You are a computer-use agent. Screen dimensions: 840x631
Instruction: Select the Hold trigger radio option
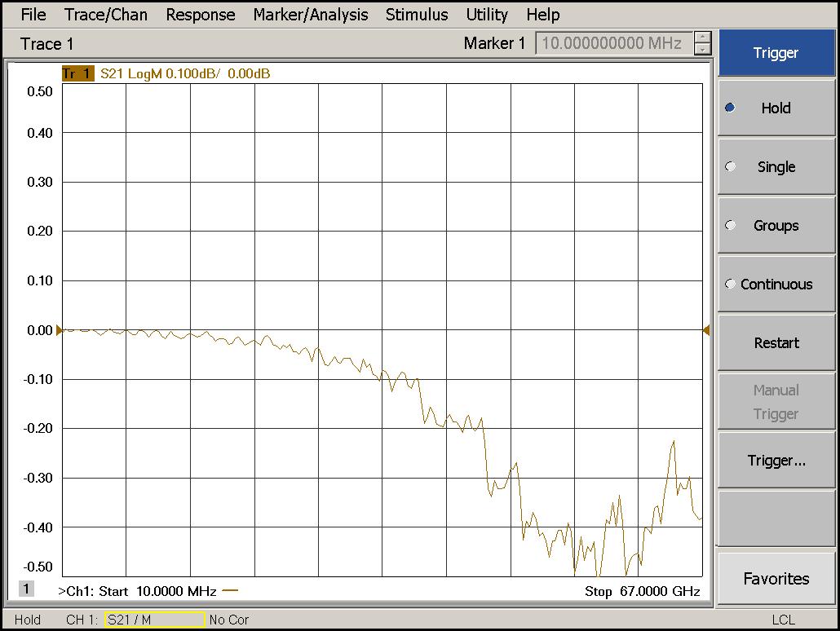click(776, 108)
